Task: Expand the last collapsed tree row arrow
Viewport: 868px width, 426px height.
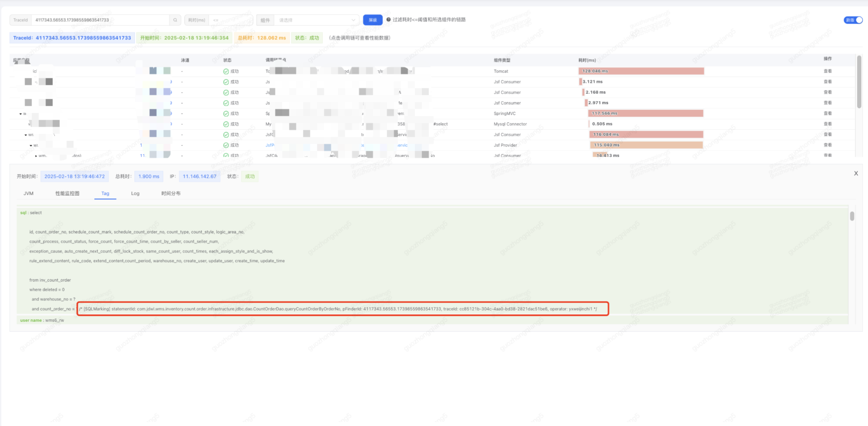Action: (x=36, y=156)
